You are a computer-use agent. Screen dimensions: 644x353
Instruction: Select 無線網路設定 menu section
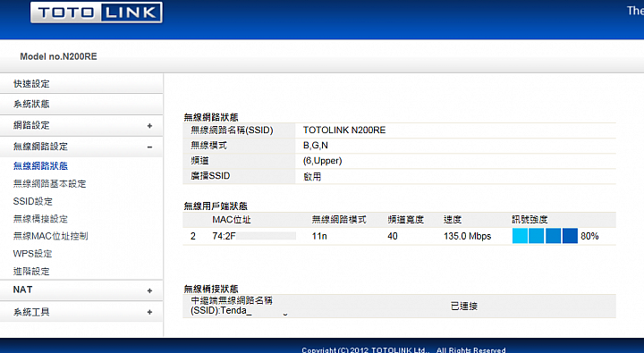40,147
